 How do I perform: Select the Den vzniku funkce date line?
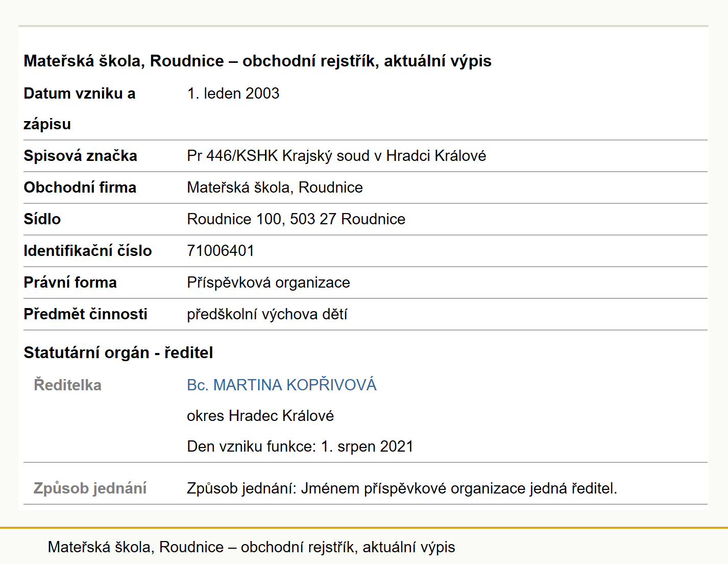tap(300, 447)
